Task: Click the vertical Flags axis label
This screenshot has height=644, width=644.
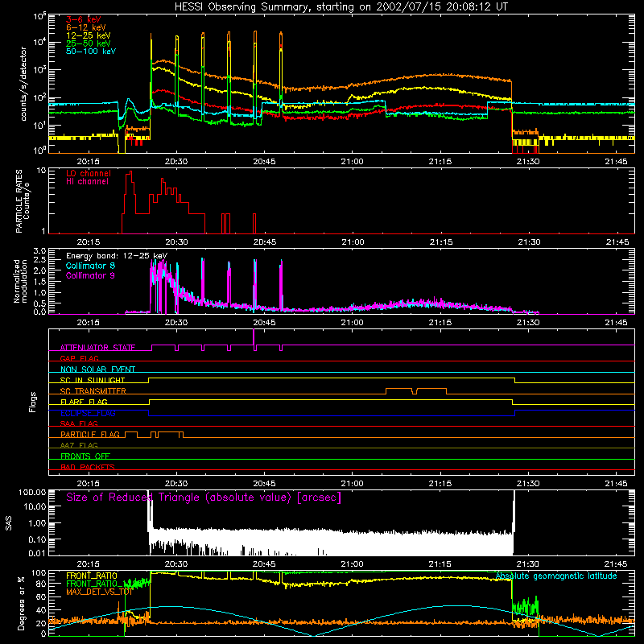Action: coord(32,402)
